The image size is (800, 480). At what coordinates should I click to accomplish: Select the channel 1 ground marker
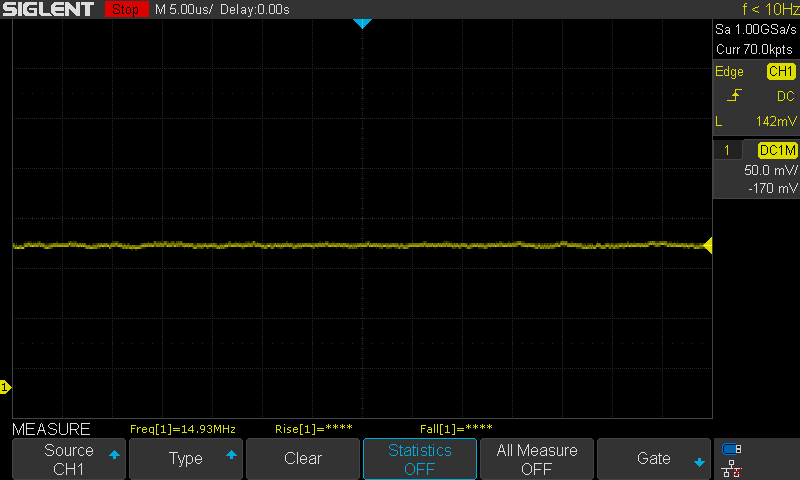(5, 387)
